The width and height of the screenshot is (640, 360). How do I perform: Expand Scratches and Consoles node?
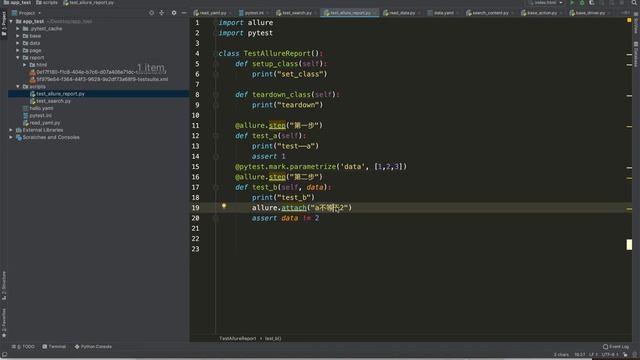[11, 137]
